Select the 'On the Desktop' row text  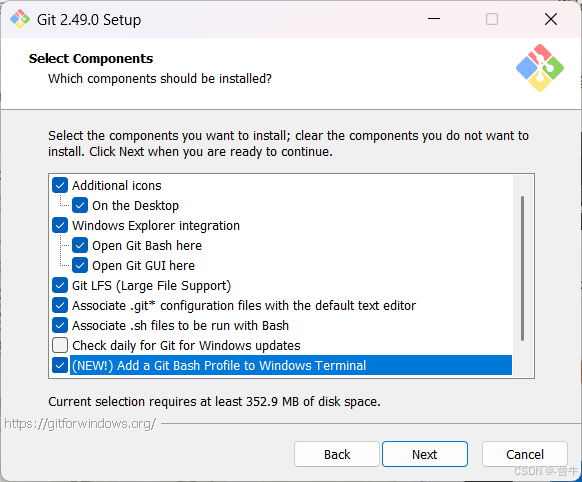pos(135,205)
